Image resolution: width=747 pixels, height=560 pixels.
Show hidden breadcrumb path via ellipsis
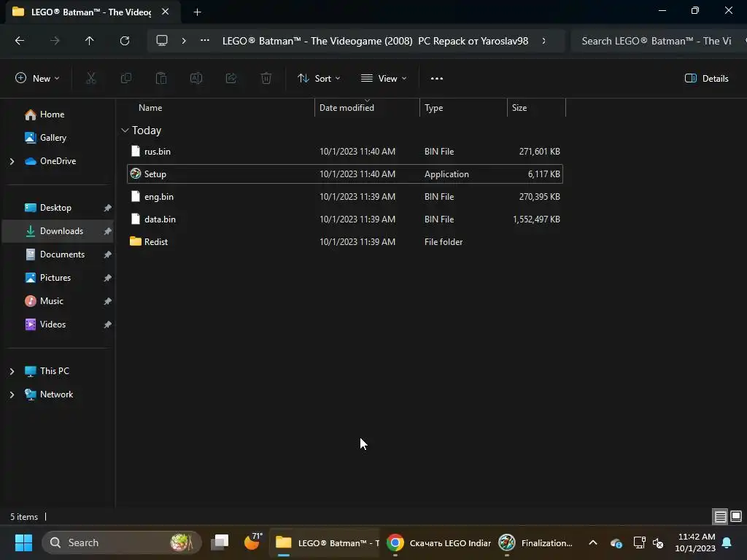205,41
